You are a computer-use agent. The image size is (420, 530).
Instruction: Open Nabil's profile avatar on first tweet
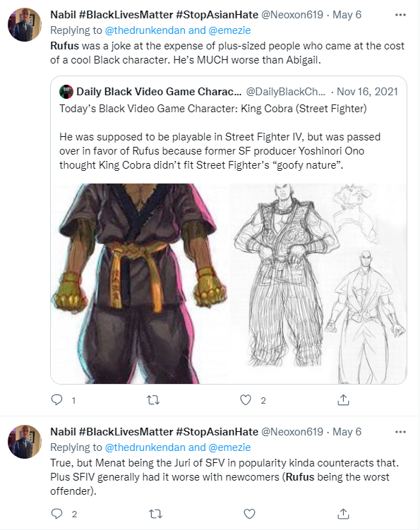point(25,25)
